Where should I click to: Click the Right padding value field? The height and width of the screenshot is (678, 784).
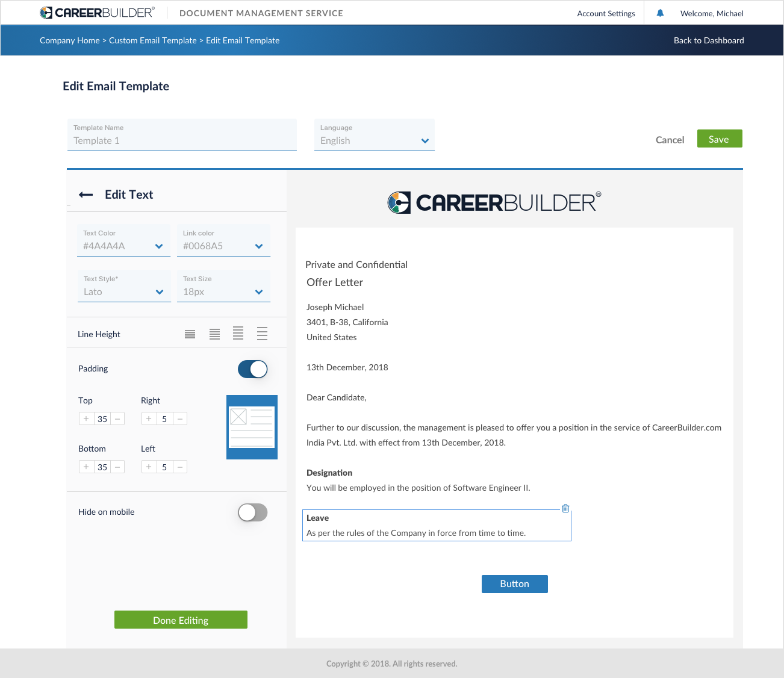click(164, 418)
